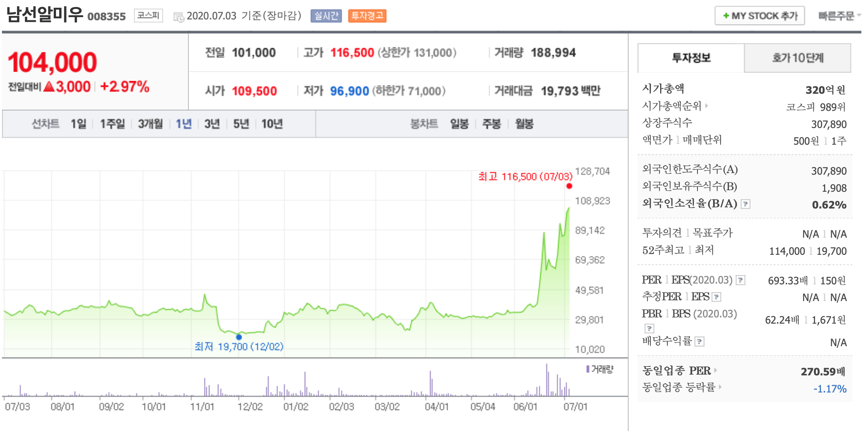Click the current price 104,000

click(x=52, y=62)
